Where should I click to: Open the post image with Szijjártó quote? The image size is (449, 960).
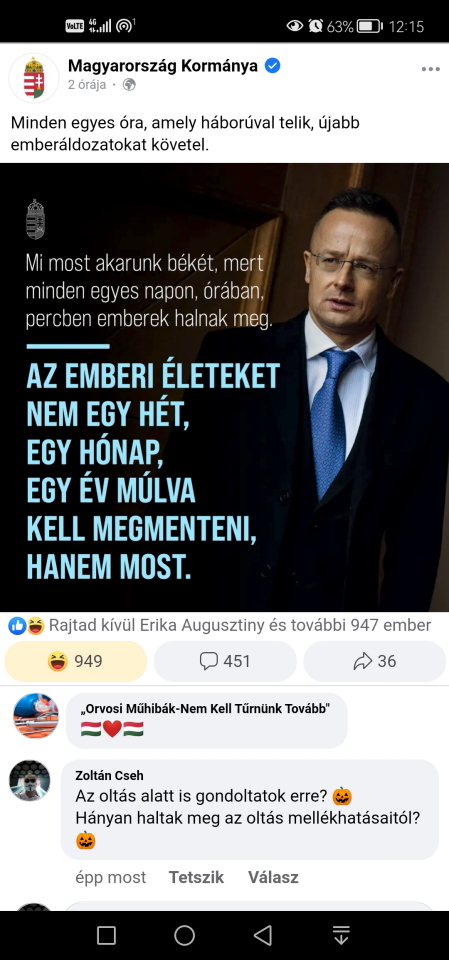(x=224, y=387)
